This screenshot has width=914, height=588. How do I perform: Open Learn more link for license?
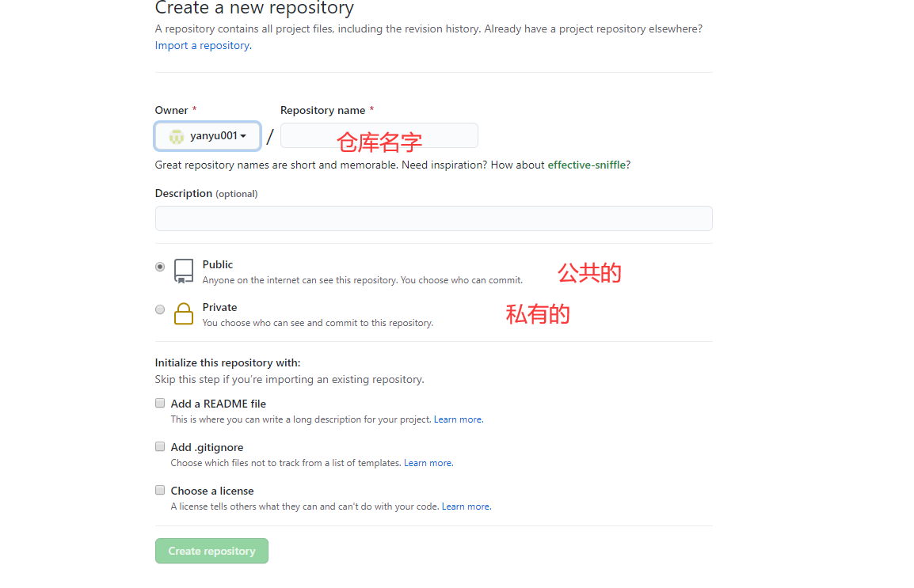(x=467, y=506)
